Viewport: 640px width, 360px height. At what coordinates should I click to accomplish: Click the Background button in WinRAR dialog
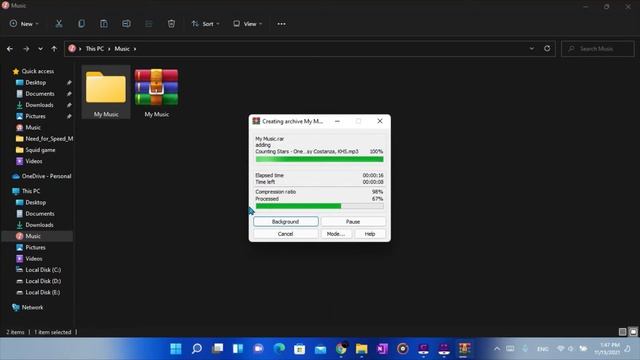pyautogui.click(x=286, y=221)
